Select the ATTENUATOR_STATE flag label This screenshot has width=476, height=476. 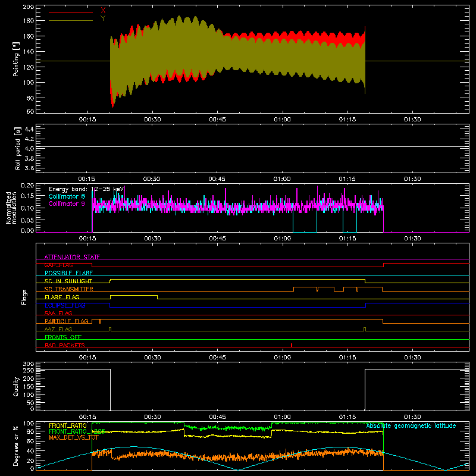tap(72, 257)
